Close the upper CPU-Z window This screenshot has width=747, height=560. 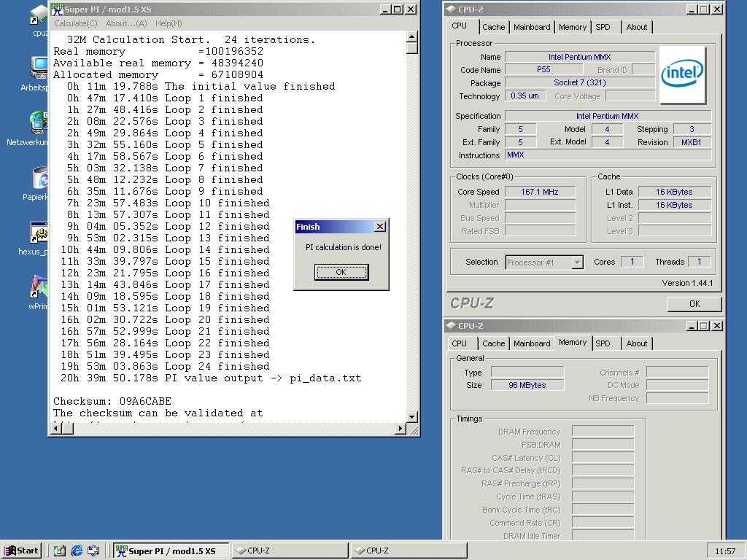tap(717, 9)
